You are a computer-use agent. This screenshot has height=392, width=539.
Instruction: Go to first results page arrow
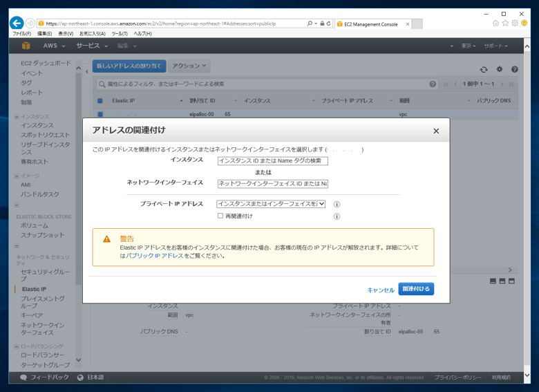tap(446, 84)
